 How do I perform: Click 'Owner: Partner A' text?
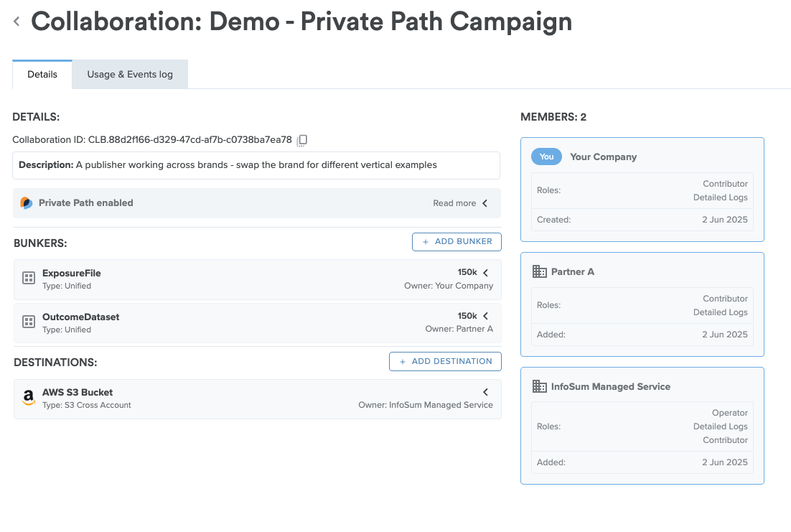click(x=459, y=329)
